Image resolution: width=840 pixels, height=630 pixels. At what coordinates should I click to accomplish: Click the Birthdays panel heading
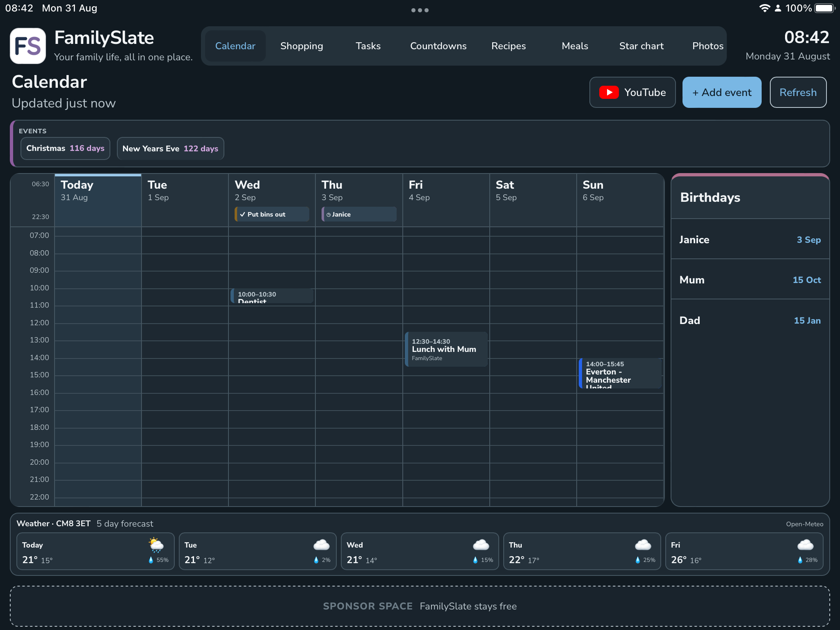coord(710,197)
